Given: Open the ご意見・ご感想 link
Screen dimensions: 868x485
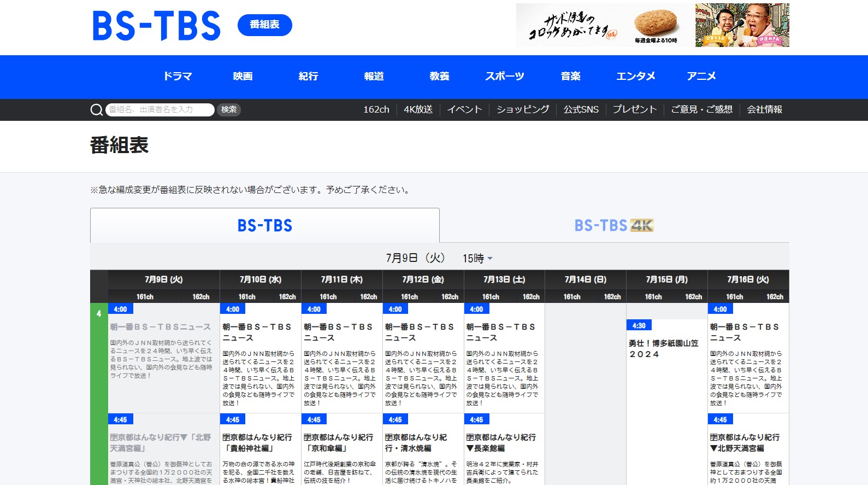Looking at the screenshot, I should (701, 109).
